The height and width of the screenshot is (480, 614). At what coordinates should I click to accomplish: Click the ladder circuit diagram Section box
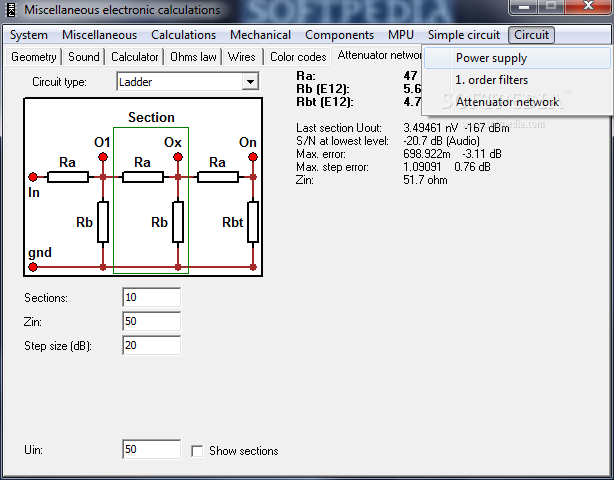click(x=151, y=200)
